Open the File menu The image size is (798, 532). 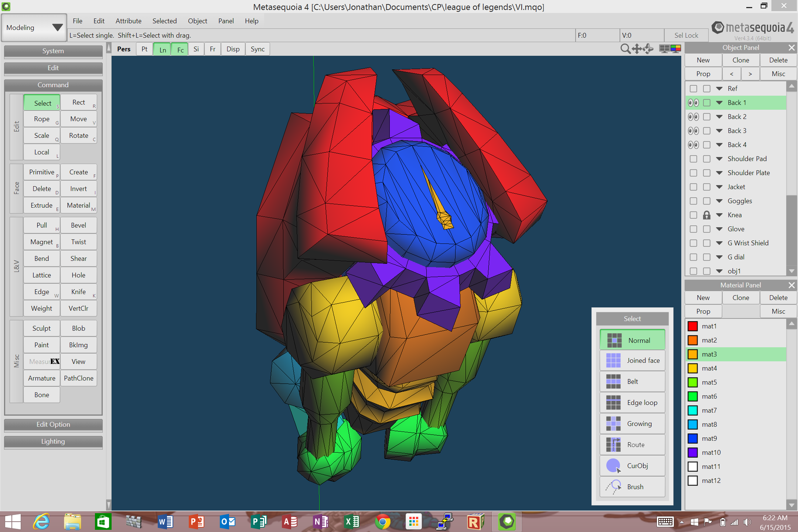click(78, 21)
